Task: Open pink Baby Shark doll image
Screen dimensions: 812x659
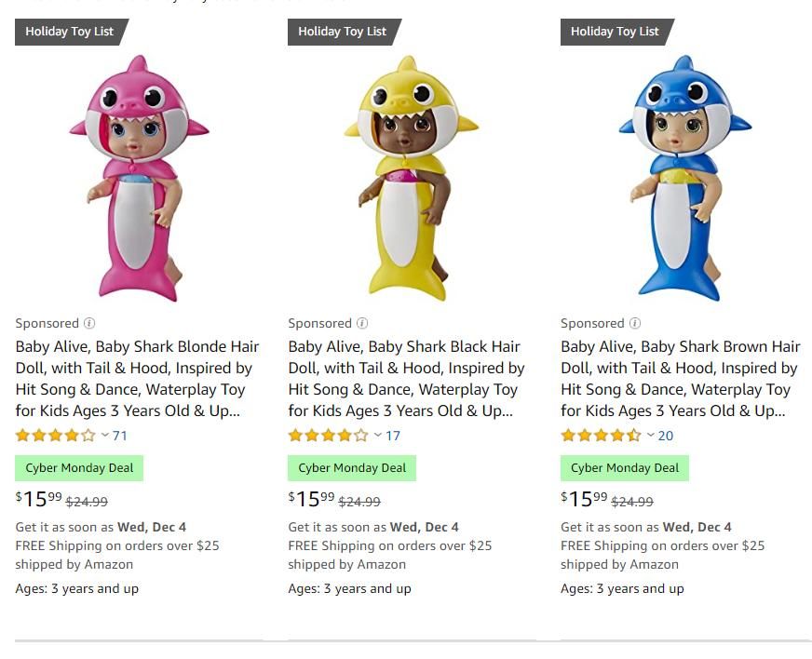Action: (139, 179)
